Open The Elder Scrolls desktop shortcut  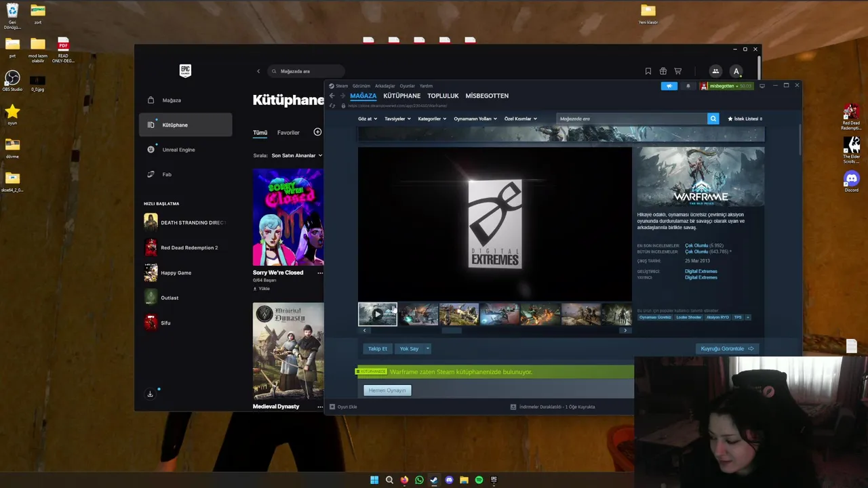click(851, 150)
